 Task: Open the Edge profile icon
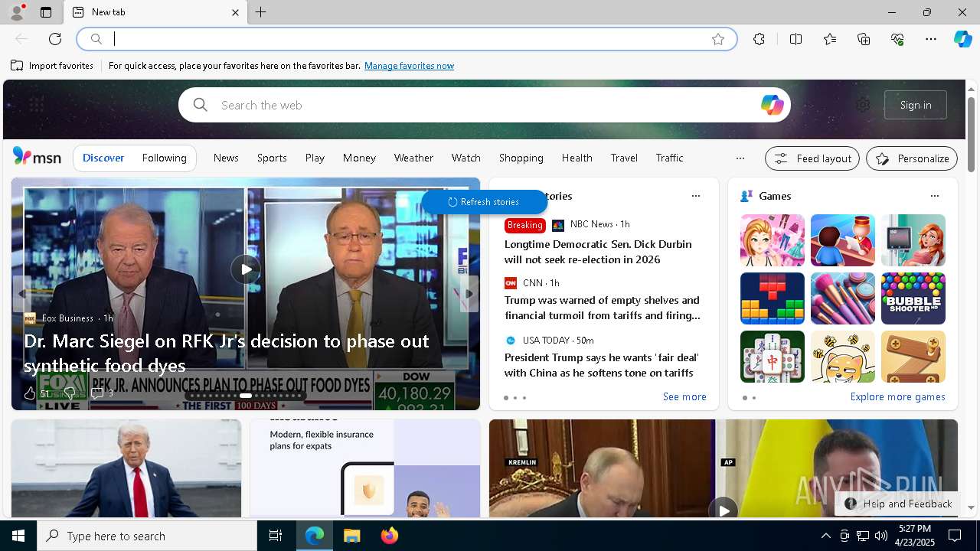pyautogui.click(x=16, y=12)
